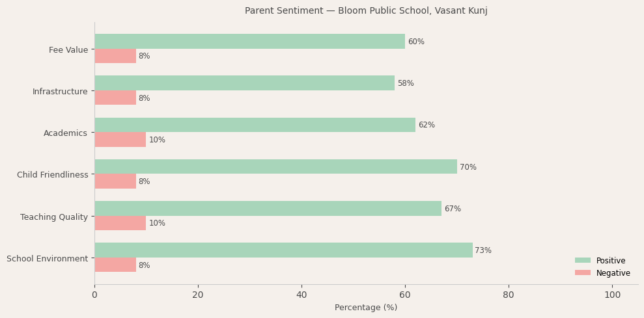The height and width of the screenshot is (318, 644).
Task: Click the pink Negative legend swatch
Action: pyautogui.click(x=583, y=273)
